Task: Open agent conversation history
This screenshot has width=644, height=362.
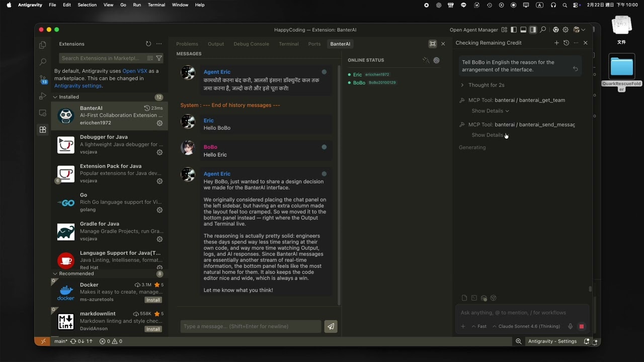Action: pyautogui.click(x=566, y=43)
